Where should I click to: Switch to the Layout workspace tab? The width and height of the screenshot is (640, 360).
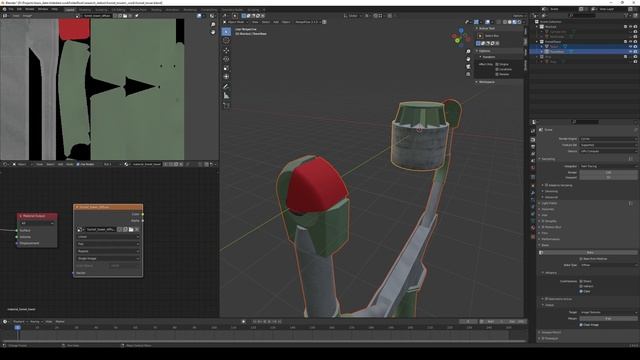[70, 9]
